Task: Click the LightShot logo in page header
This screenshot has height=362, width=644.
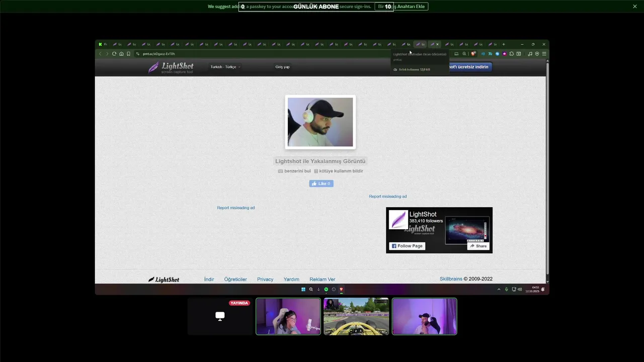Action: [171, 67]
